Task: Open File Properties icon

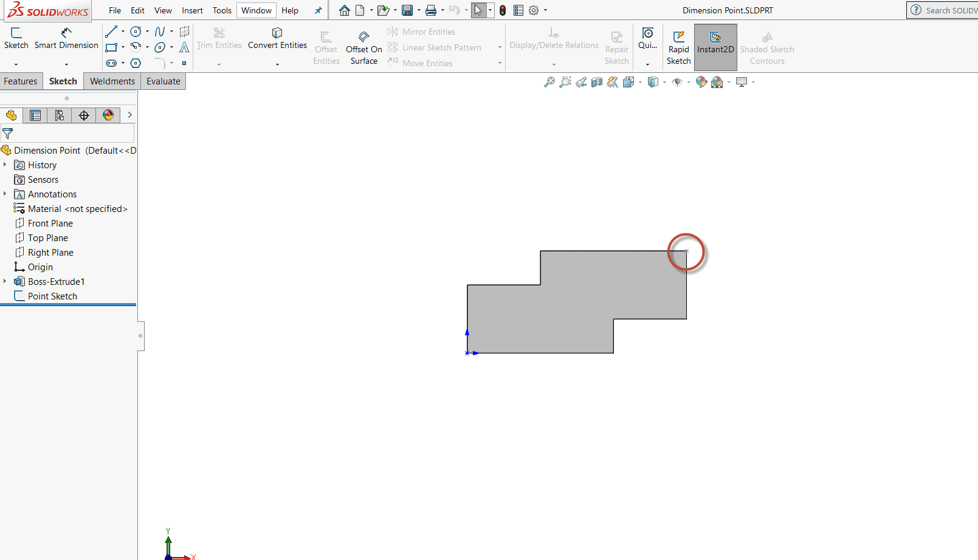Action: pos(518,10)
